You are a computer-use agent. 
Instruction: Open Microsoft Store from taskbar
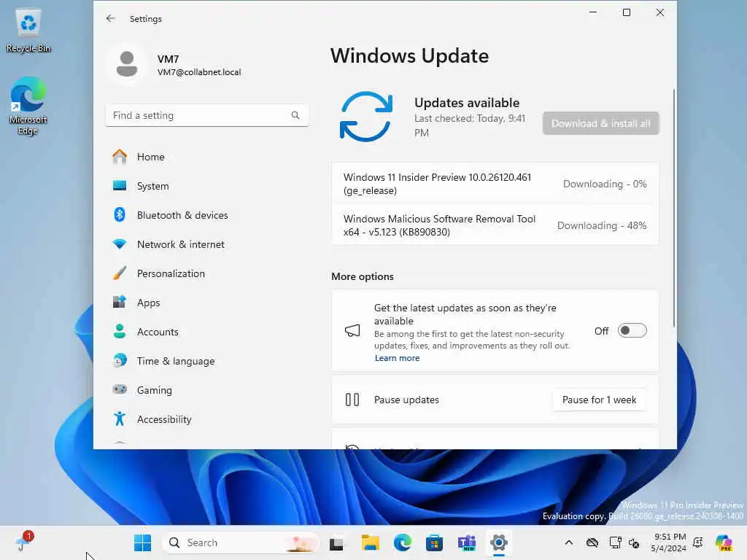[x=434, y=542]
